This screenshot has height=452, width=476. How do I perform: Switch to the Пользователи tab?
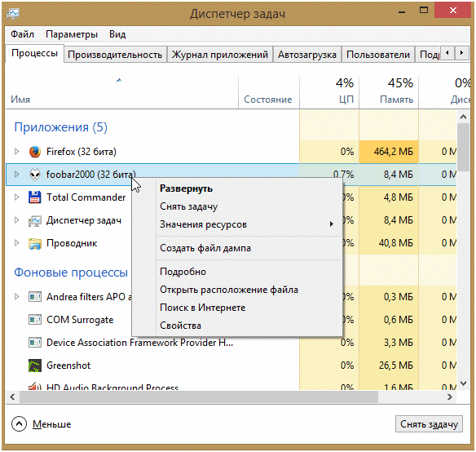tap(378, 55)
